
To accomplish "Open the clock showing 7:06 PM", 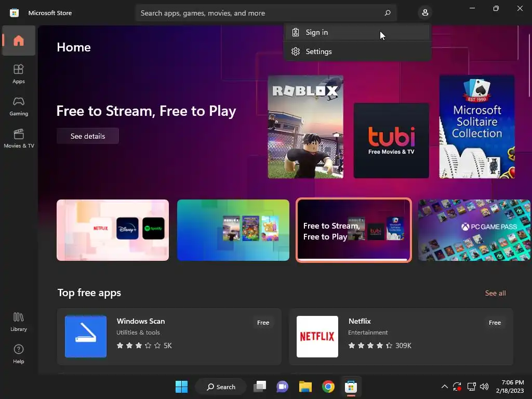I will pos(510,387).
